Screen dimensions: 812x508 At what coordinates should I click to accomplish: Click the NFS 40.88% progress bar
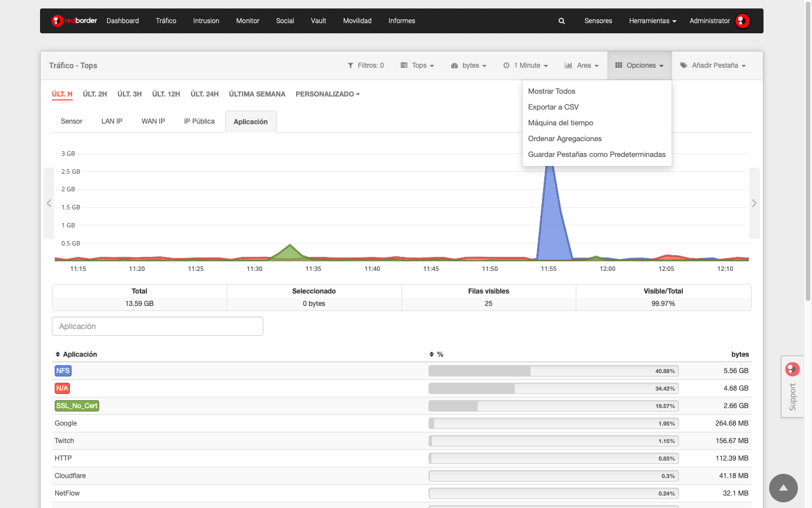click(554, 371)
